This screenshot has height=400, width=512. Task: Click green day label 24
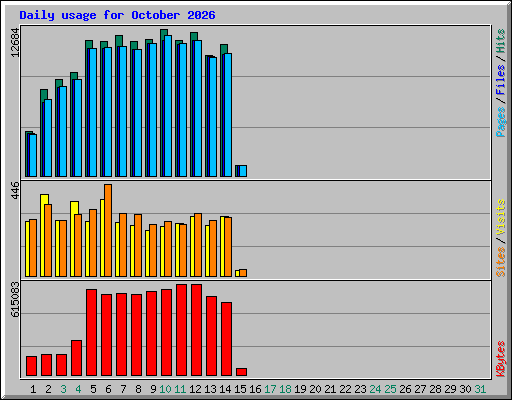click(x=375, y=389)
